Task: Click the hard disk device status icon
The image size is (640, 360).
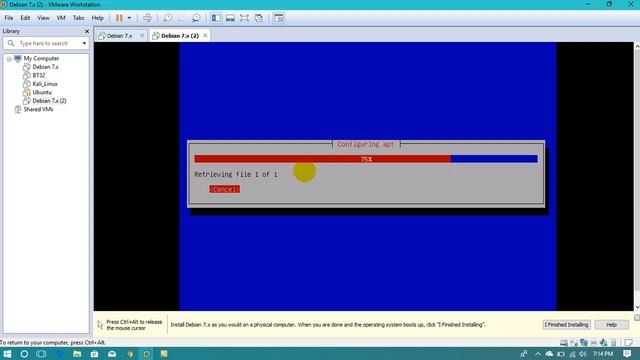Action: 564,343
